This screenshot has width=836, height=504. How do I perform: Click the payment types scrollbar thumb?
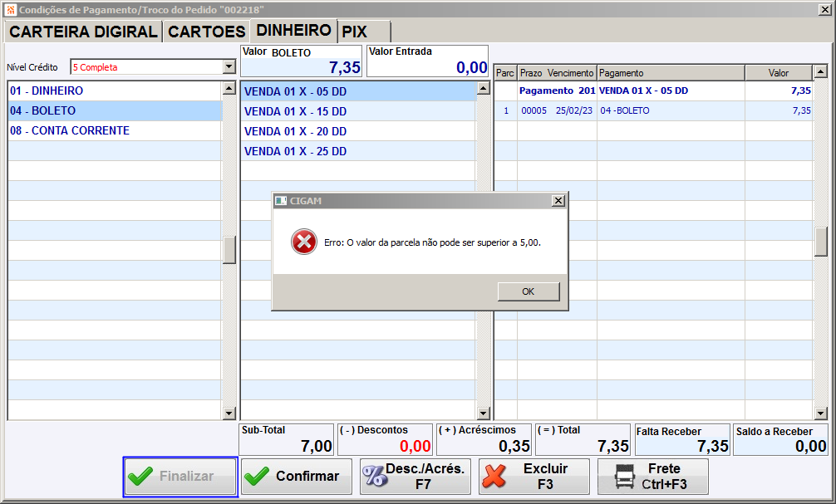point(229,250)
